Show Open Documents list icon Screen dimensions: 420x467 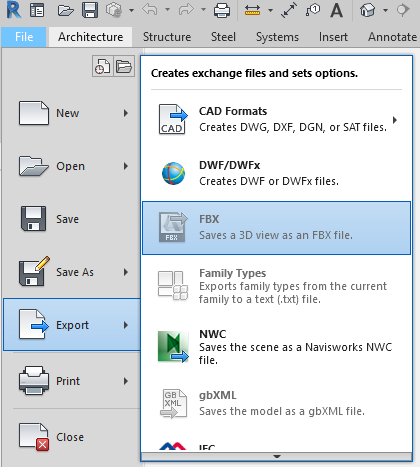click(124, 66)
